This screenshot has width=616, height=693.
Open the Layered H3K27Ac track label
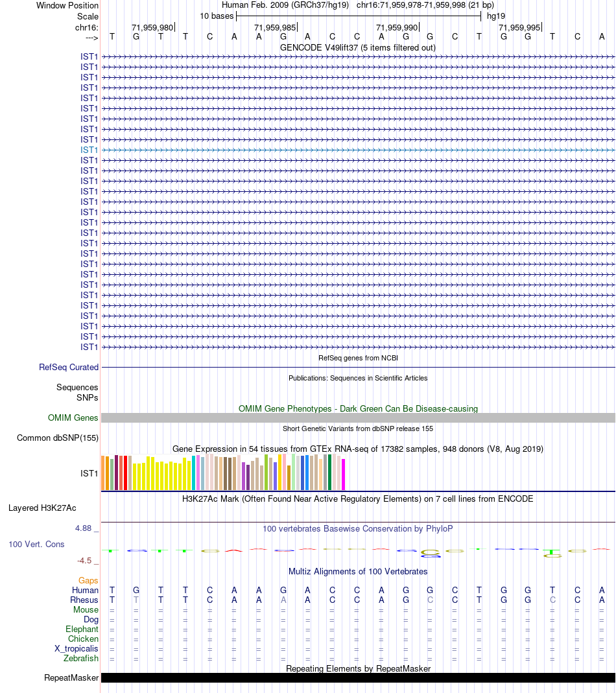tap(42, 508)
